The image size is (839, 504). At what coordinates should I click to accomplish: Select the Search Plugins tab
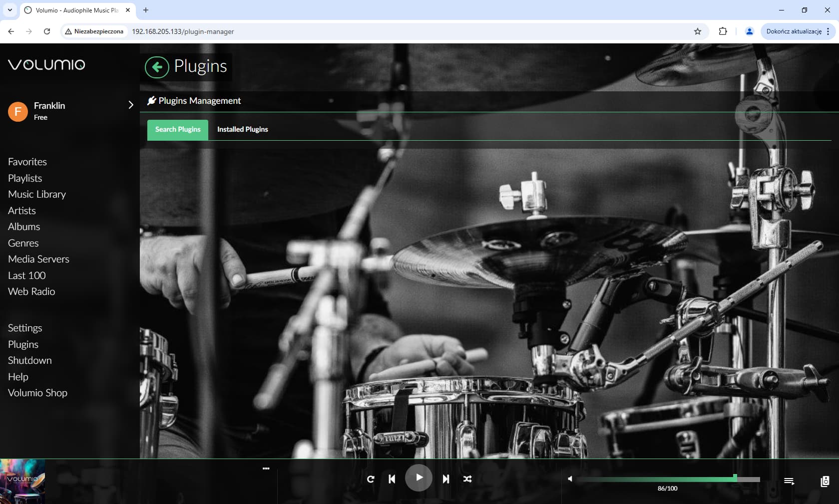click(x=178, y=129)
